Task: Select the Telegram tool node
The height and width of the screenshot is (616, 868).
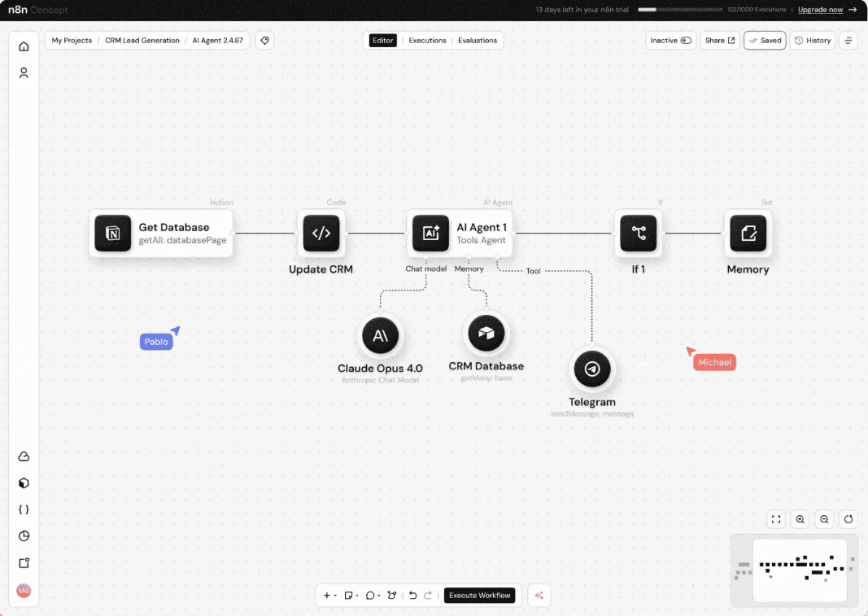Action: tap(592, 369)
